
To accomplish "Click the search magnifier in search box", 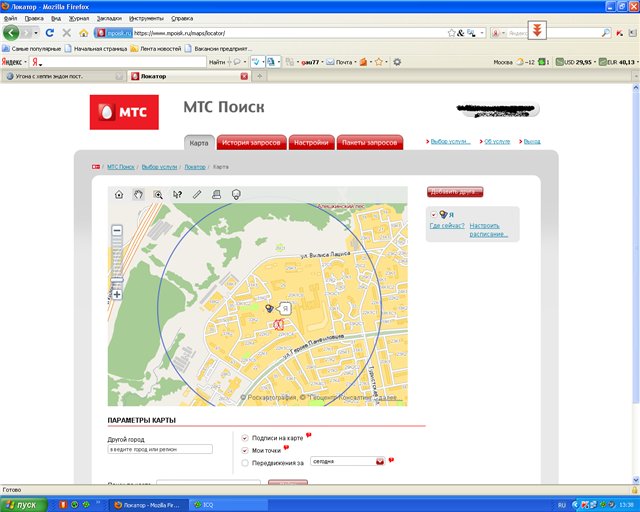I will coord(606,33).
